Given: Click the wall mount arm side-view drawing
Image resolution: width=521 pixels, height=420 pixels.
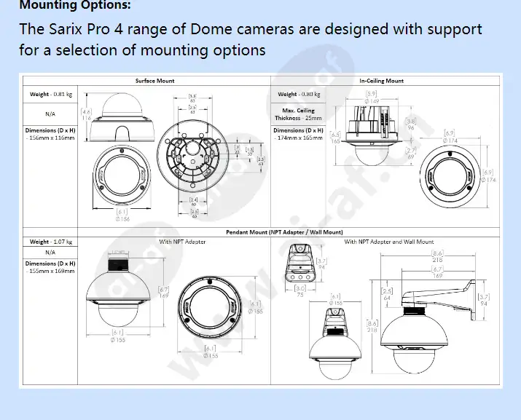Looking at the screenshot, I should coord(428,327).
